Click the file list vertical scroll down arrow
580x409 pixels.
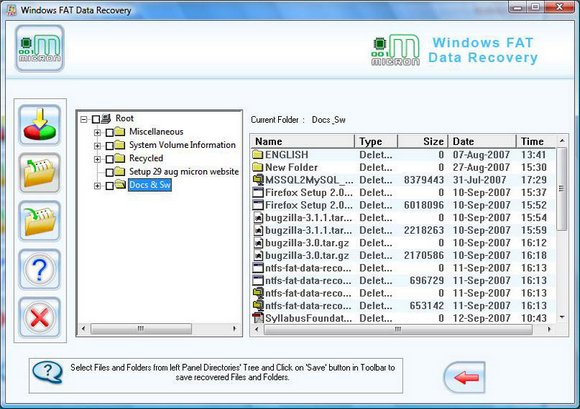click(562, 317)
